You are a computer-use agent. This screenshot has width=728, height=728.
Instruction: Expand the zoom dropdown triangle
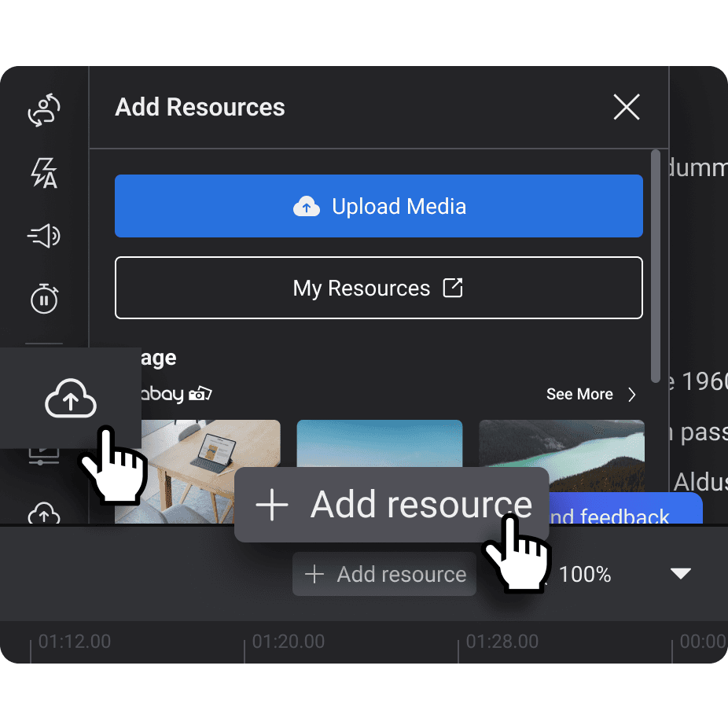[x=680, y=574]
